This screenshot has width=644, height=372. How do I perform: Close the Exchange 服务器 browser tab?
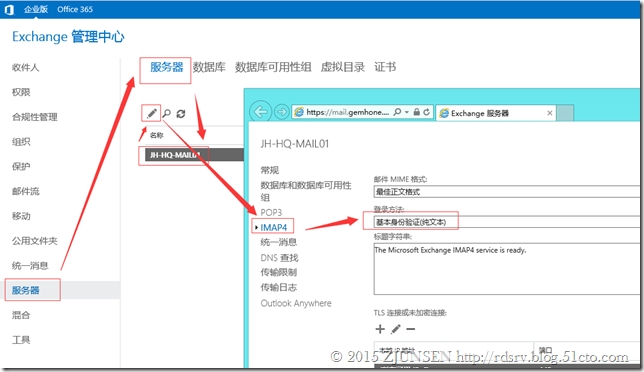(x=550, y=113)
